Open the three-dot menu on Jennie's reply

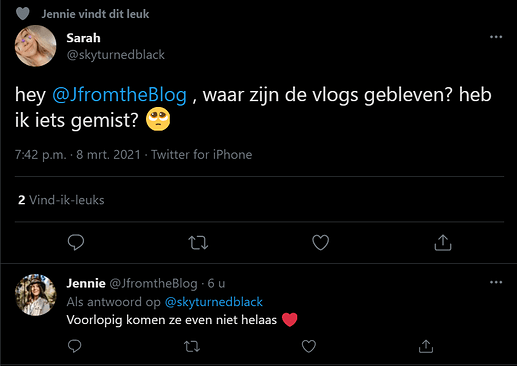496,282
